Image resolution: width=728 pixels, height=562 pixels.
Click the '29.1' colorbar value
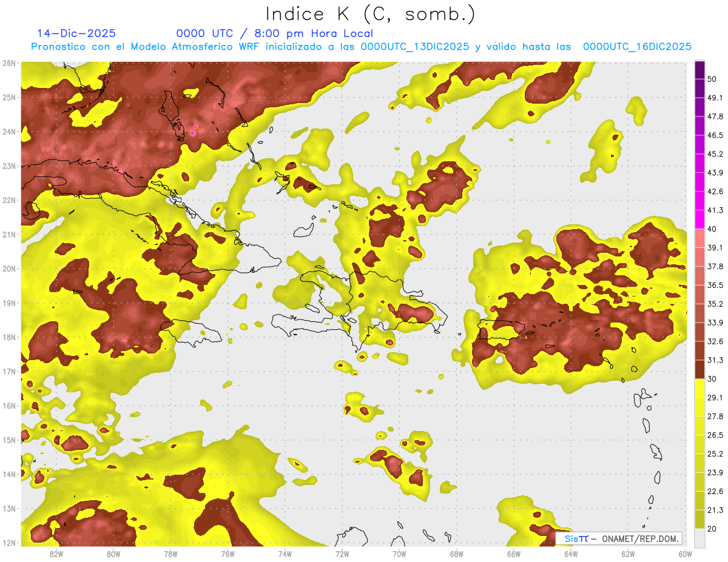[x=715, y=398]
